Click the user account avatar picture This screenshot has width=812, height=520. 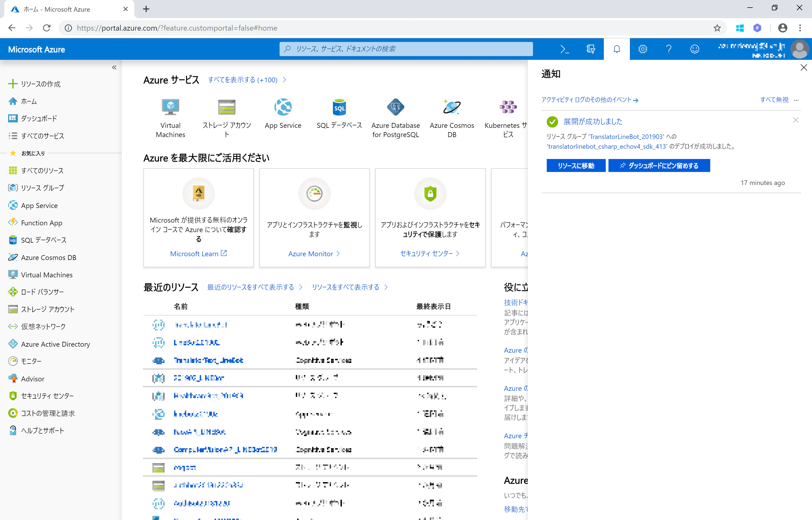pos(799,49)
